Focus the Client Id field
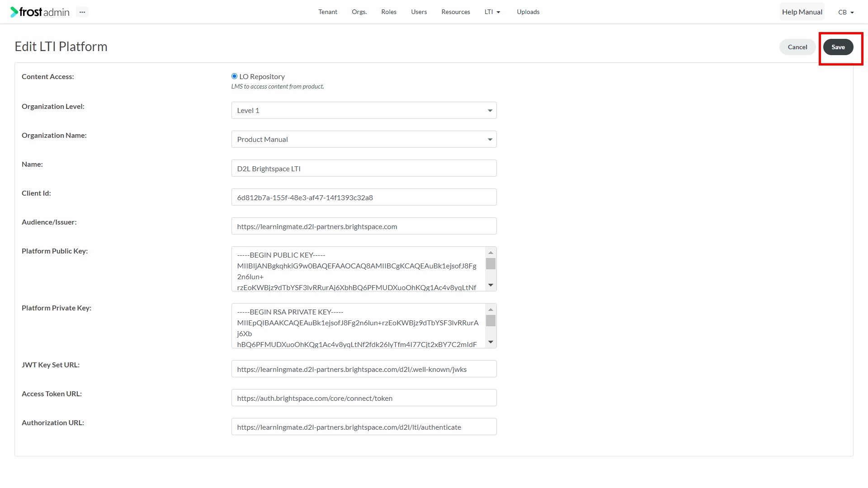 click(x=364, y=197)
